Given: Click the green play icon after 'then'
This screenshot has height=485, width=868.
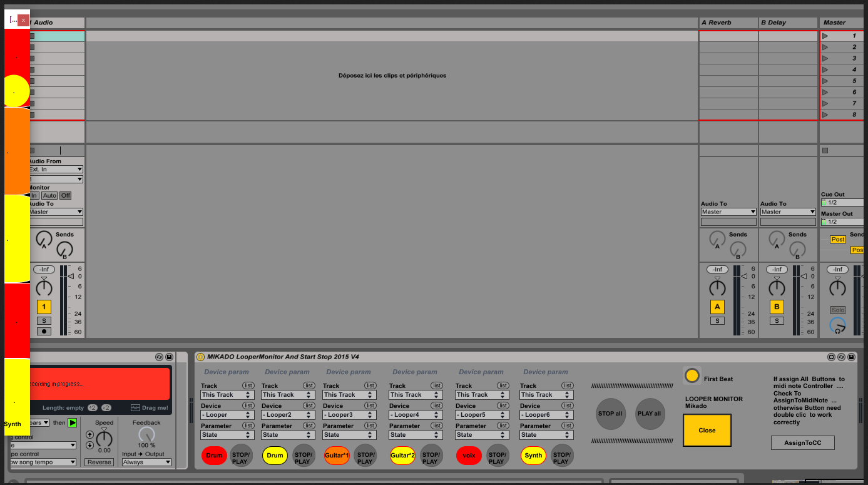Looking at the screenshot, I should click(x=73, y=423).
